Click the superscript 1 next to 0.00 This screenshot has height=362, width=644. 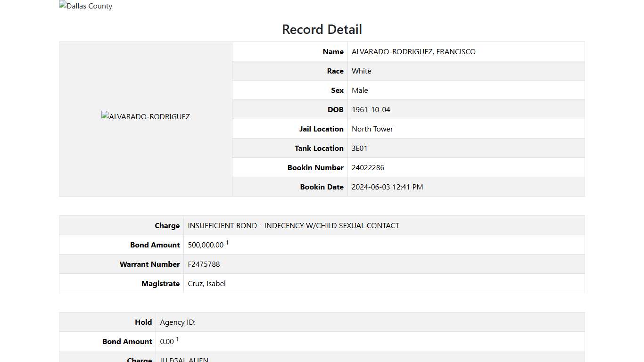pos(177,338)
